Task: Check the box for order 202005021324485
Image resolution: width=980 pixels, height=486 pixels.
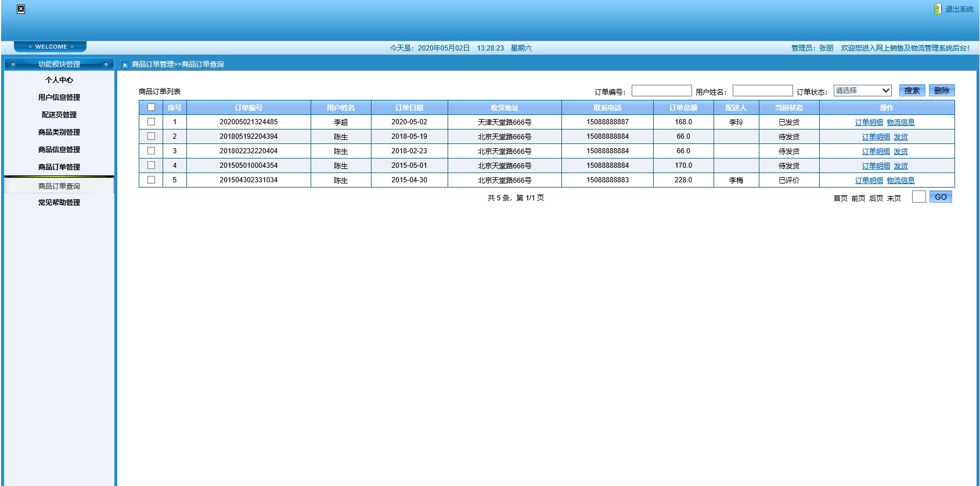Action: point(151,122)
